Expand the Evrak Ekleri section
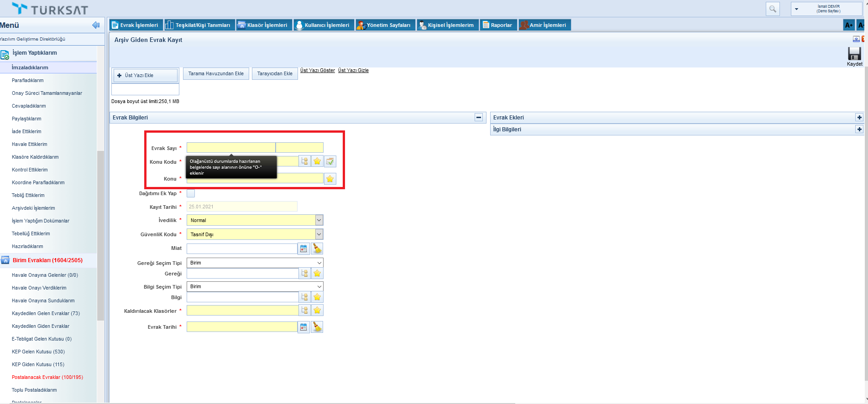This screenshot has width=868, height=404. pyautogui.click(x=859, y=118)
